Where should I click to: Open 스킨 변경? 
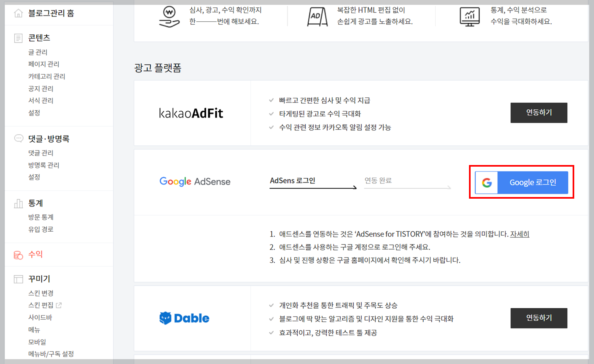tap(41, 293)
